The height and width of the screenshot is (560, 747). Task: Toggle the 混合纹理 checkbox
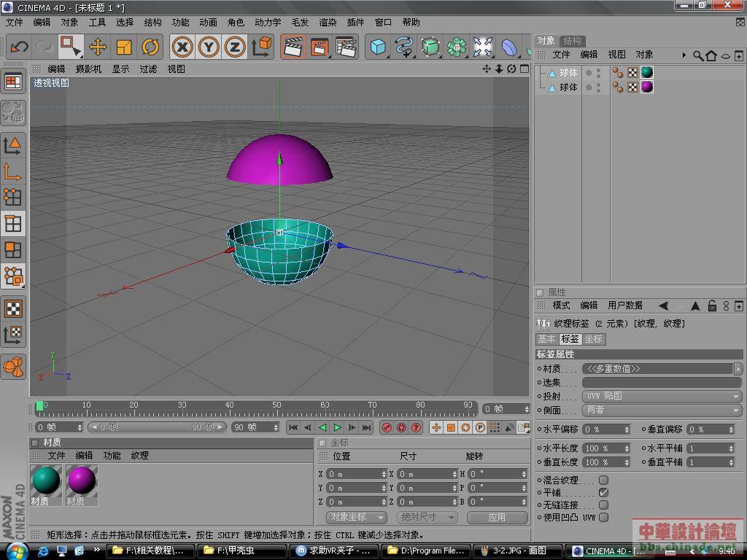(x=603, y=480)
